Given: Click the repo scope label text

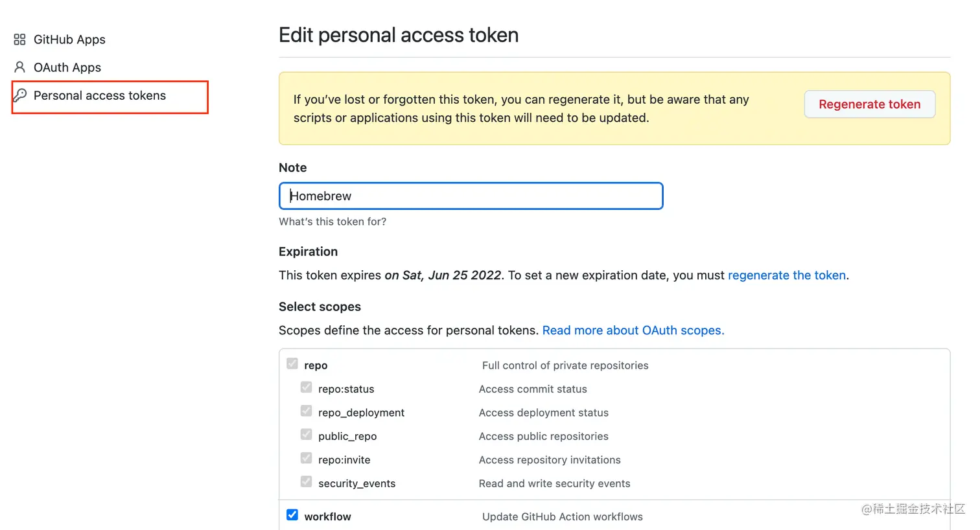Looking at the screenshot, I should coord(316,365).
